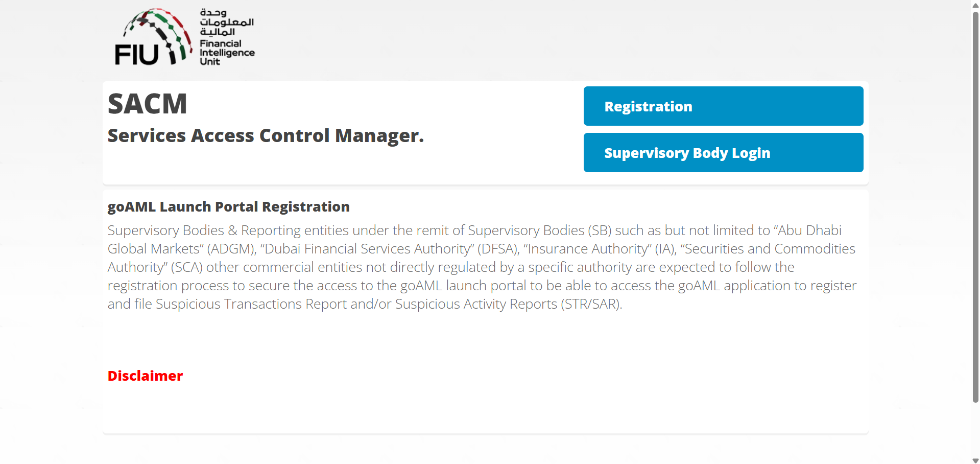Click the SACM heading
980x464 pixels.
click(147, 104)
